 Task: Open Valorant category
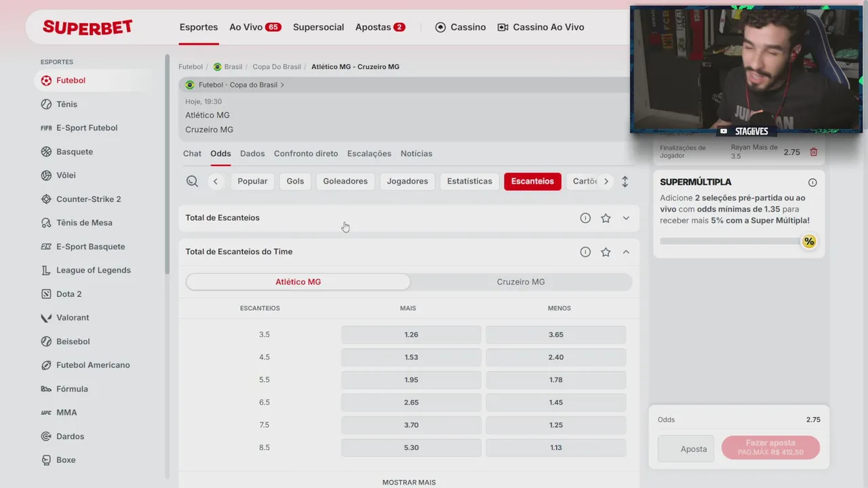point(64,318)
